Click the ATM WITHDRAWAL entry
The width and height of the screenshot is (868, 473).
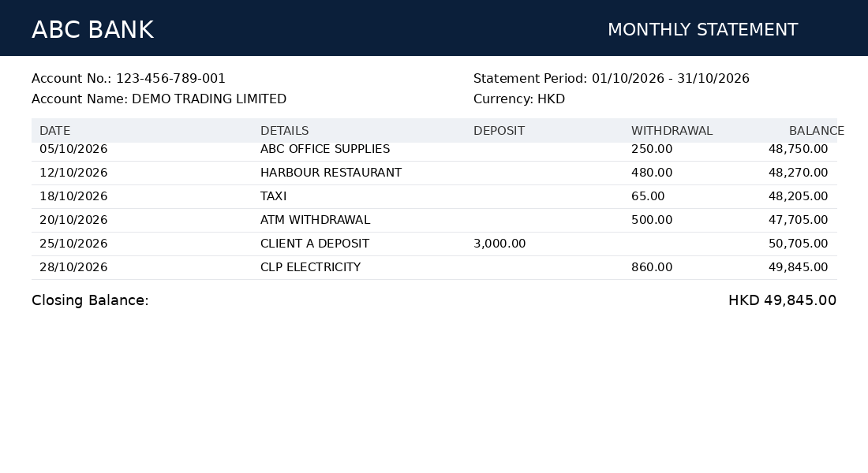tap(315, 220)
